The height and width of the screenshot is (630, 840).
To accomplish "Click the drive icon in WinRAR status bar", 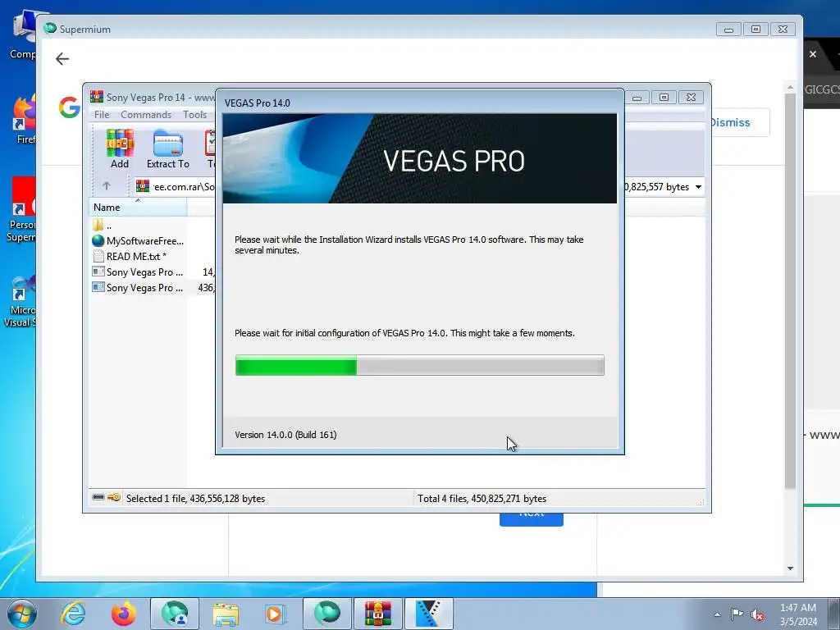I will pyautogui.click(x=98, y=498).
